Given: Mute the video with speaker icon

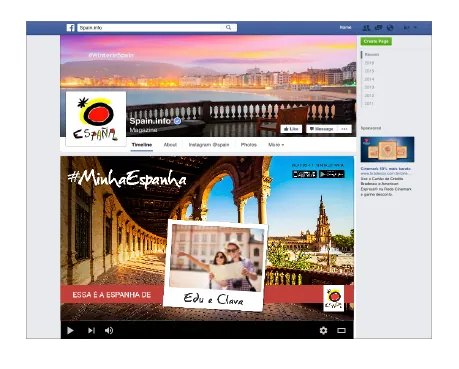Looking at the screenshot, I should coord(109,330).
